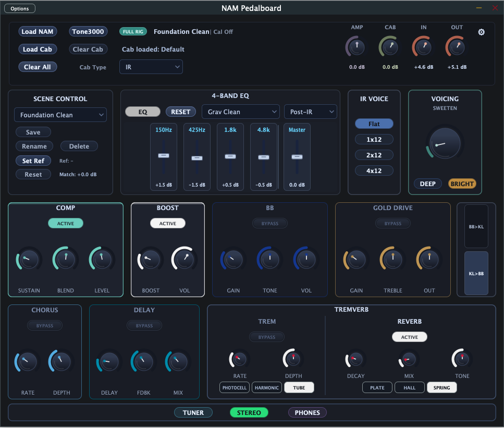Click the CAB level knob
The height and width of the screenshot is (428, 504).
coord(390,48)
